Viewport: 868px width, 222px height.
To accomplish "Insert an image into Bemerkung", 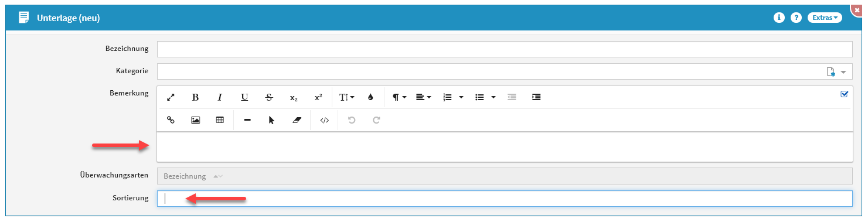I will pos(196,120).
